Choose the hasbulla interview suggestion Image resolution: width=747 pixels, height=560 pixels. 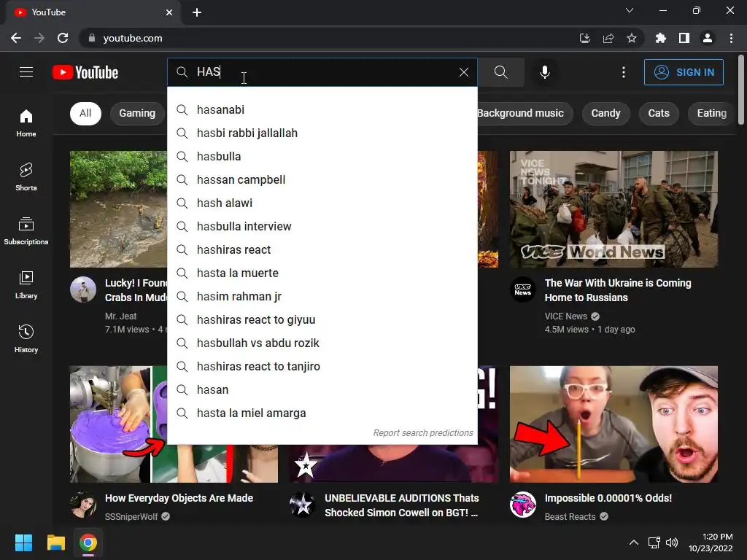pos(322,226)
